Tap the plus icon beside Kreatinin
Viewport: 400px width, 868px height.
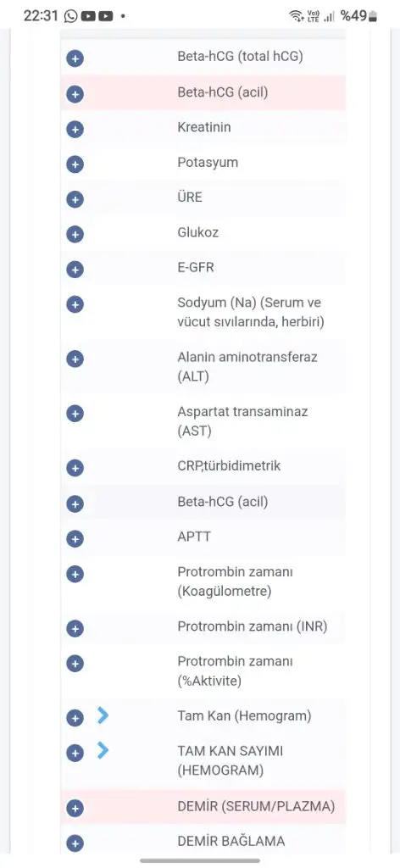point(75,130)
